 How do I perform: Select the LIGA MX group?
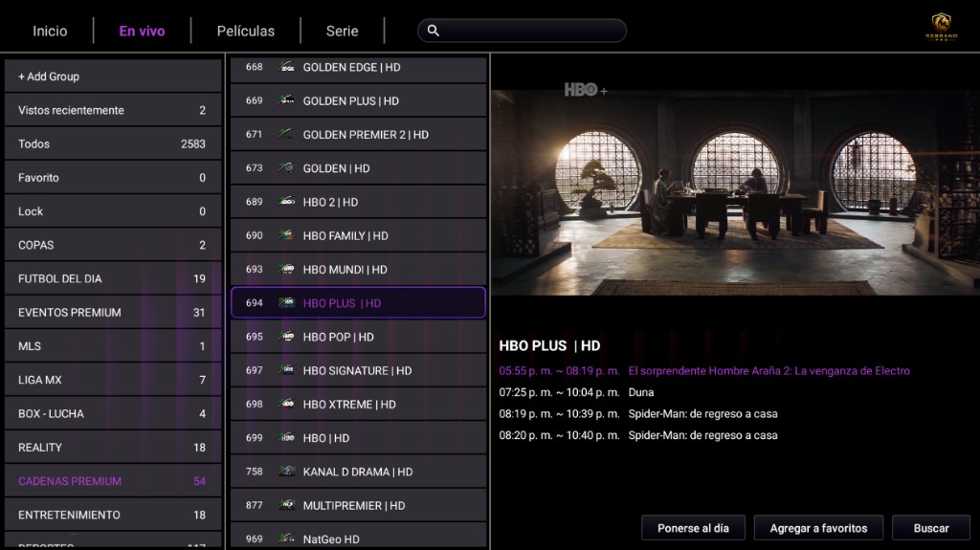click(113, 380)
